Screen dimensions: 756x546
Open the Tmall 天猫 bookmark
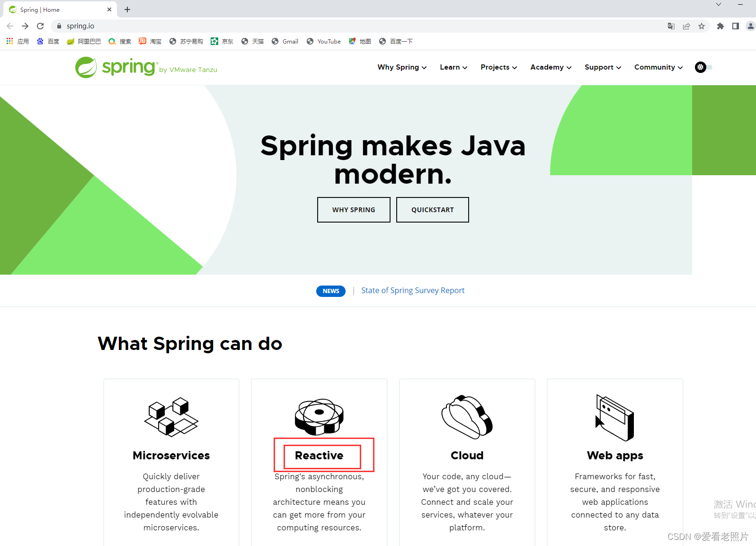point(252,41)
